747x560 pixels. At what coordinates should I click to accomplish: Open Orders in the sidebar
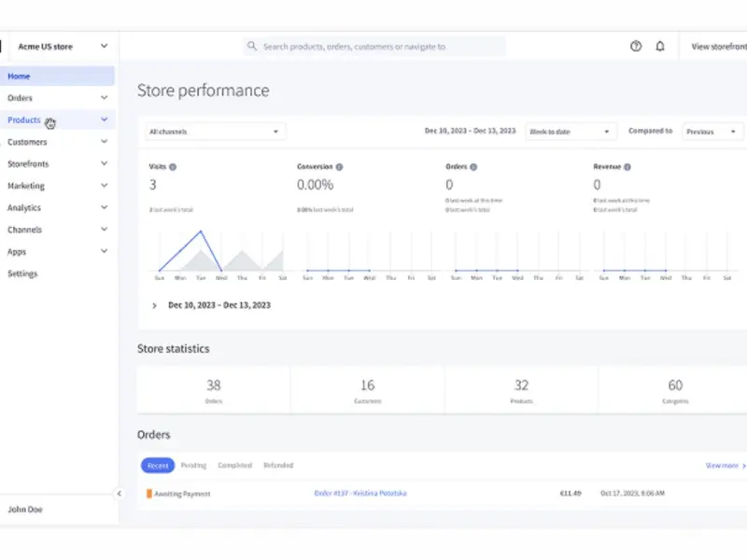pyautogui.click(x=20, y=98)
